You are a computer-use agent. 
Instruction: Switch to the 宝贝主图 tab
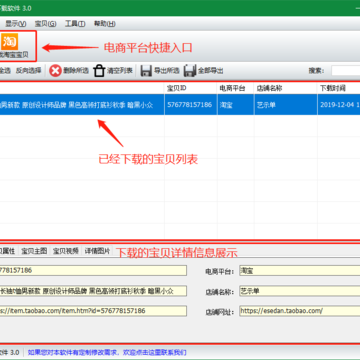tap(34, 251)
